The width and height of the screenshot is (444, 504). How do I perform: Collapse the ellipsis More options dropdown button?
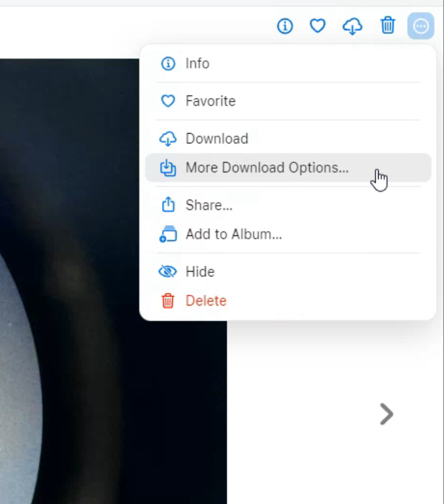click(x=420, y=26)
